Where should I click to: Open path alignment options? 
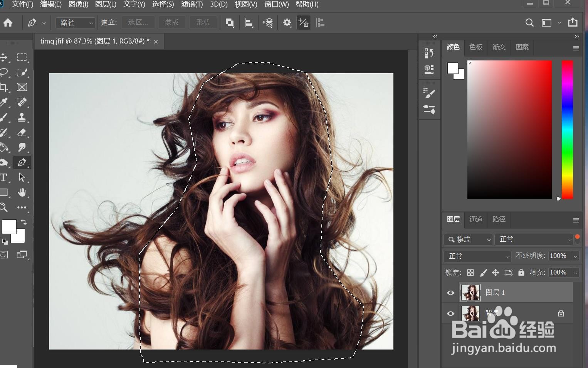point(249,23)
